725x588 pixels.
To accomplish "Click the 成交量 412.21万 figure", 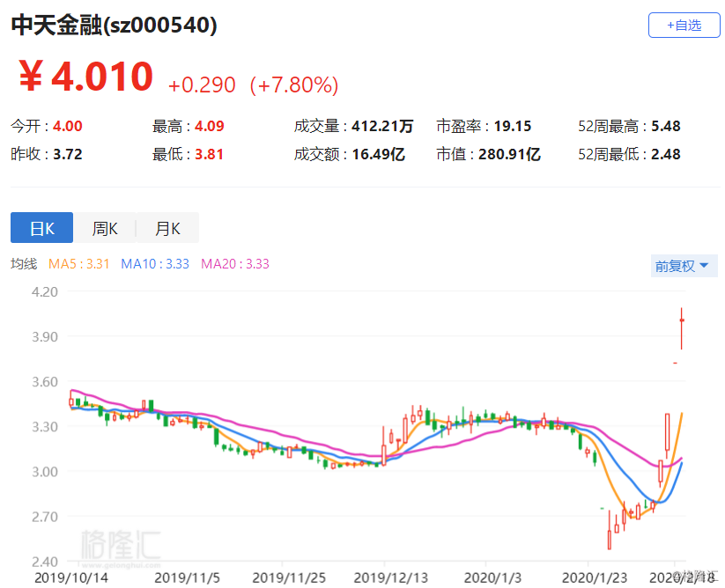I will click(382, 126).
